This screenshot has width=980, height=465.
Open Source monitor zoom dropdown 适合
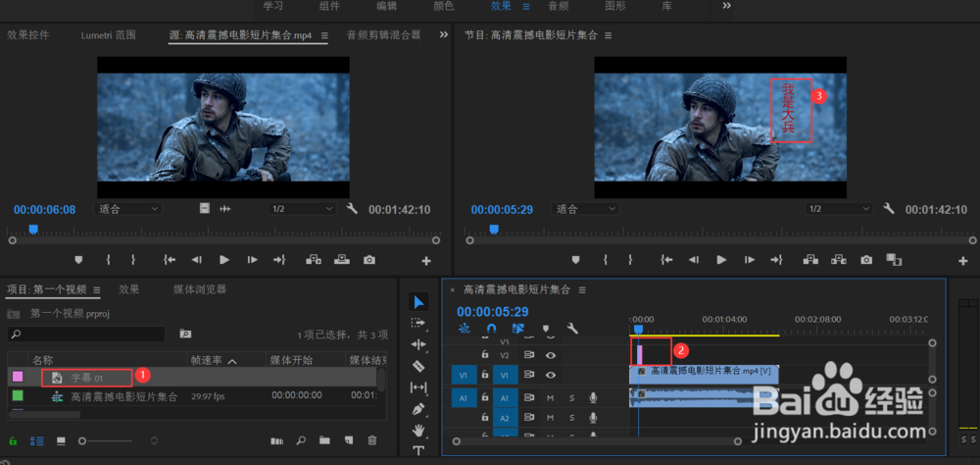pyautogui.click(x=128, y=208)
